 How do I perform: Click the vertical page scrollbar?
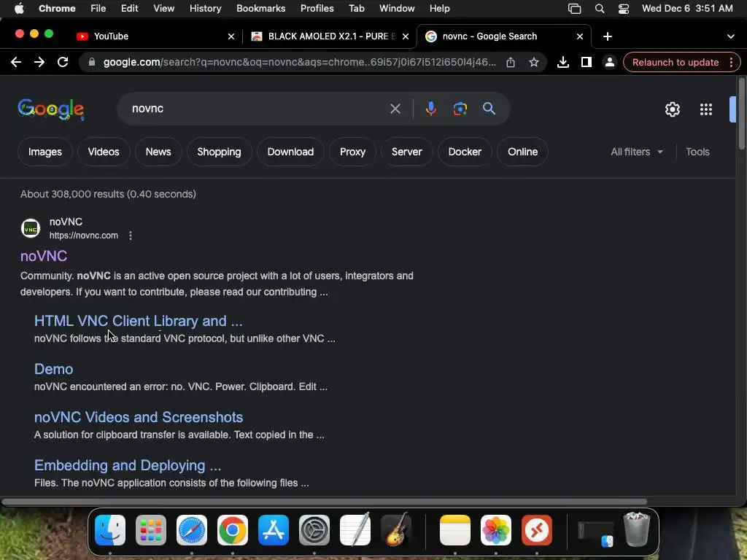pyautogui.click(x=741, y=114)
